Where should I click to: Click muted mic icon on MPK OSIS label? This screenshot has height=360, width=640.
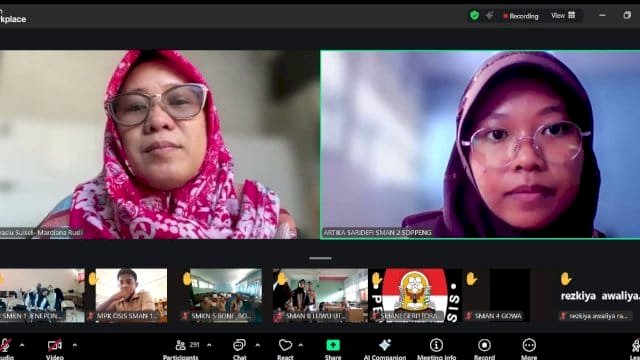[91, 316]
